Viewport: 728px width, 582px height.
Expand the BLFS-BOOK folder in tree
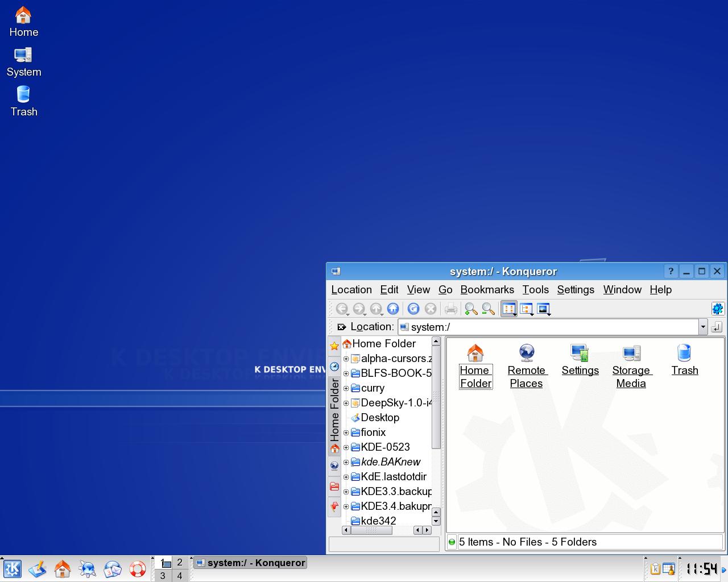point(346,373)
